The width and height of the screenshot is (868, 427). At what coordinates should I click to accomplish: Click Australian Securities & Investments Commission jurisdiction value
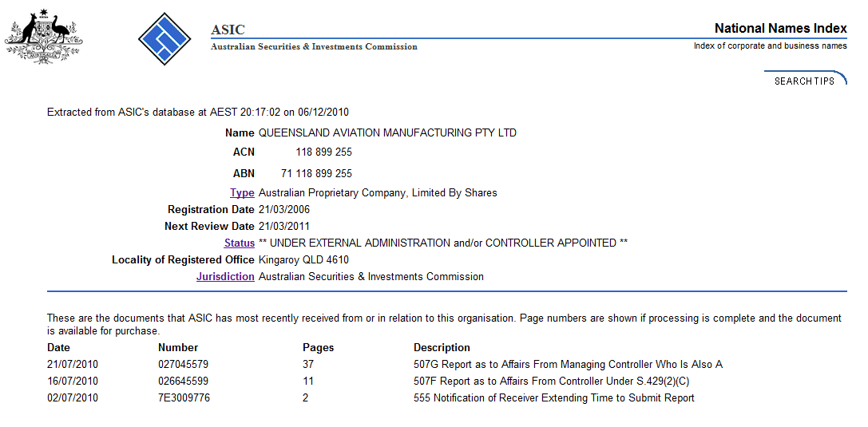[x=371, y=277]
